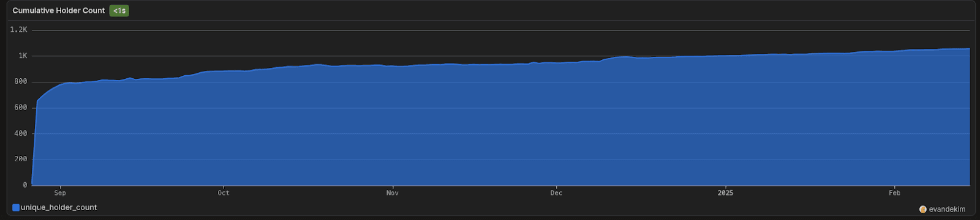Select the Dec label on the x-axis
Image resolution: width=980 pixels, height=220 pixels.
[556, 193]
